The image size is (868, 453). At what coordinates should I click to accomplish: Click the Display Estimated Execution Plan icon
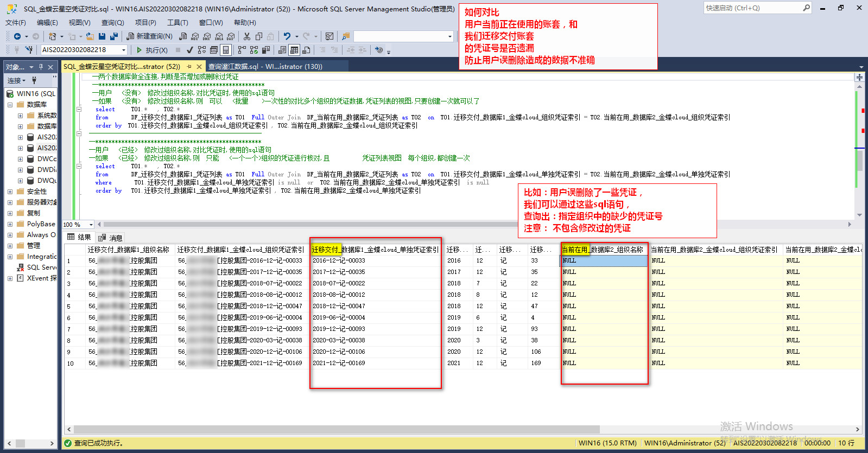pos(202,50)
